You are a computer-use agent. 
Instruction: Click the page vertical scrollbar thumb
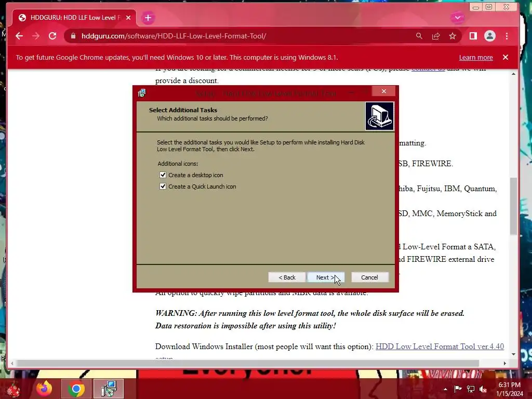click(x=513, y=206)
